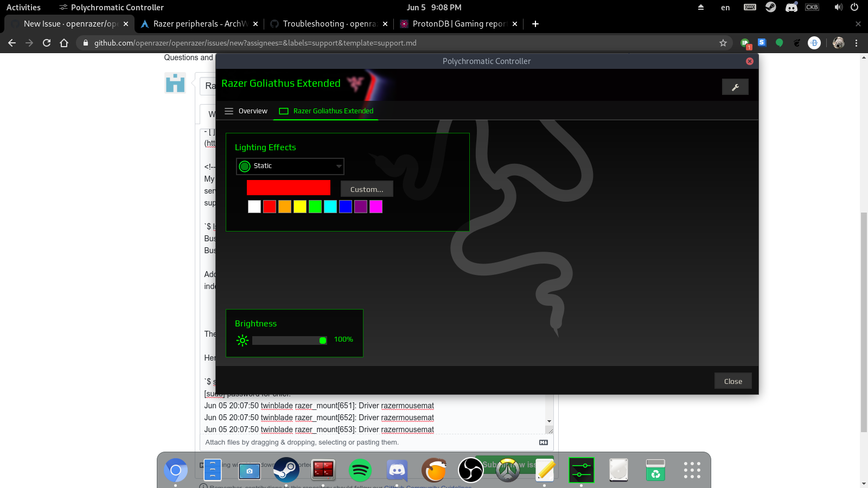Open the volume control in system tray
This screenshot has height=488, width=868.
coord(839,7)
